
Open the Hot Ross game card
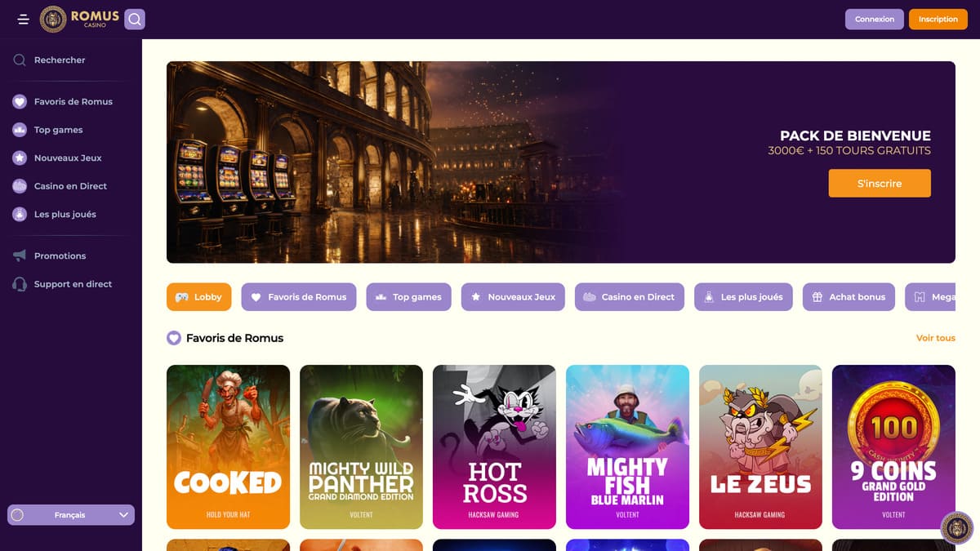[494, 447]
